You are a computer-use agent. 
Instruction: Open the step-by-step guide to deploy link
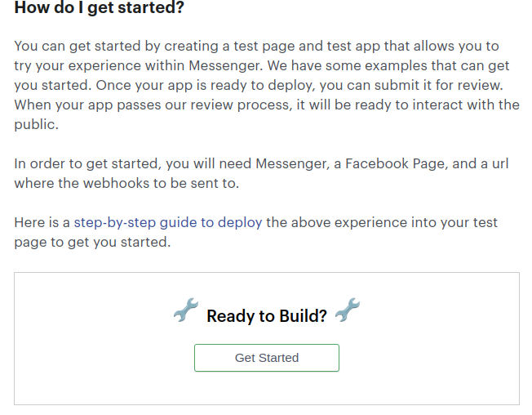click(x=168, y=222)
